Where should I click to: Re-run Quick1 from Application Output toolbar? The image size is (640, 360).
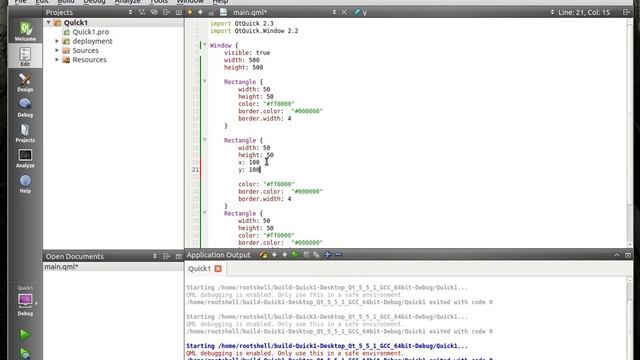pyautogui.click(x=295, y=255)
